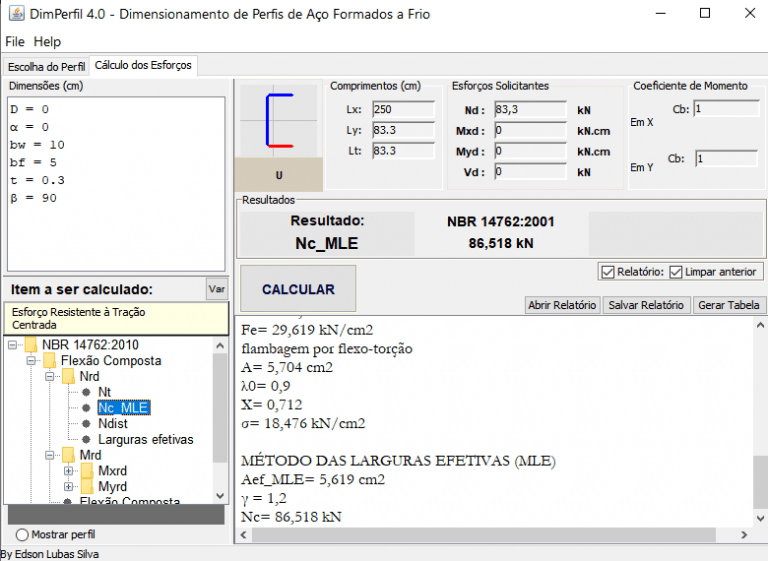Click the tree panel vertical scrollbar thumb
The image size is (768, 561).
[x=220, y=408]
